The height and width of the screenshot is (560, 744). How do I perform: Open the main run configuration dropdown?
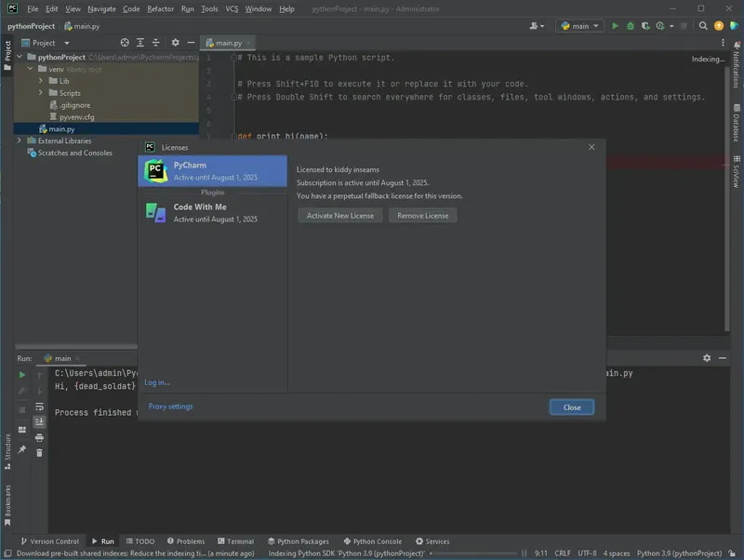point(579,26)
